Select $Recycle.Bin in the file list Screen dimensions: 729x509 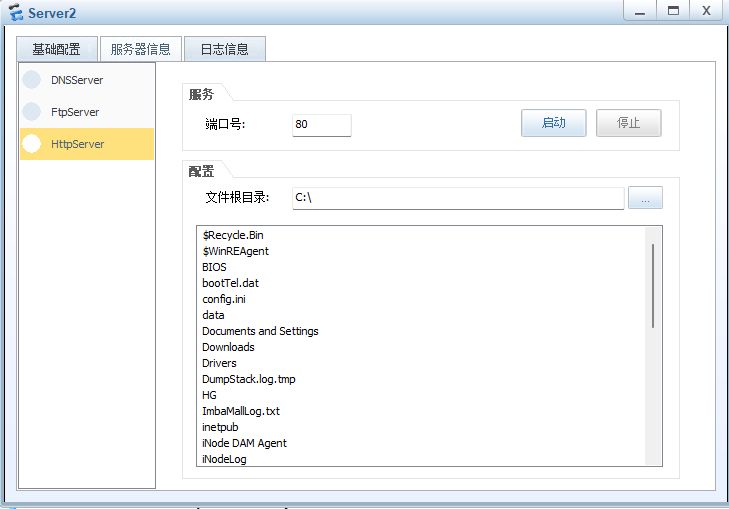click(x=233, y=235)
